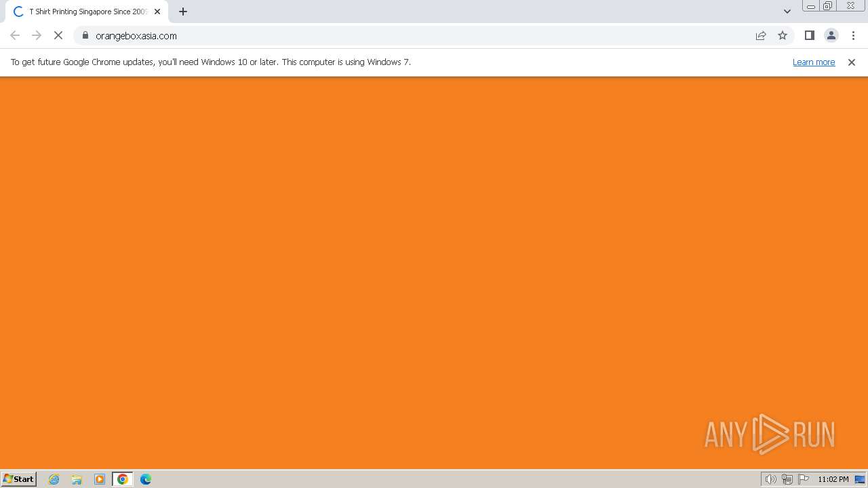Go forward to next page

pyautogui.click(x=37, y=35)
